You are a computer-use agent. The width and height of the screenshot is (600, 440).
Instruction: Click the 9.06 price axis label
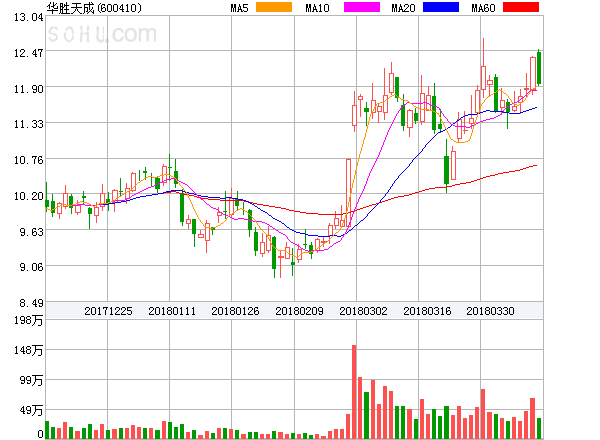(31, 267)
